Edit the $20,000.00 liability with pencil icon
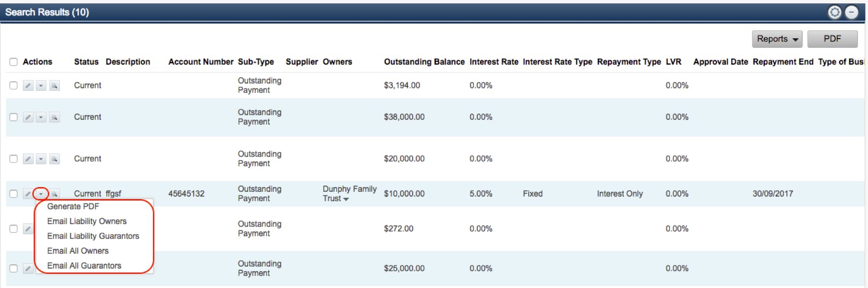 pos(28,159)
